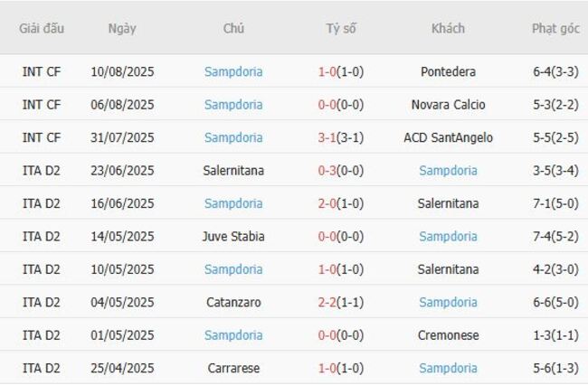Image resolution: width=588 pixels, height=385 pixels.
Task: Click the Pontedera away team name
Action: point(448,71)
